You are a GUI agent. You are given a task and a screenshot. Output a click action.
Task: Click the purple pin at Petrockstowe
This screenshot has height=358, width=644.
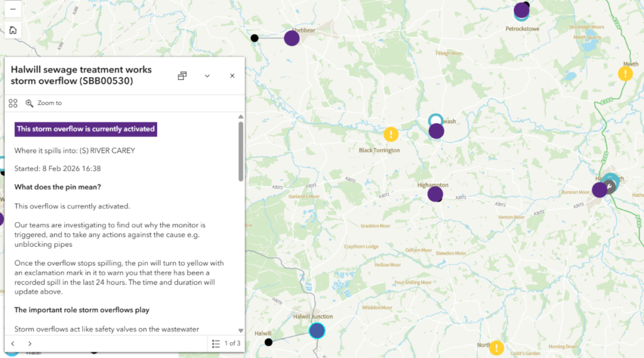pos(521,10)
